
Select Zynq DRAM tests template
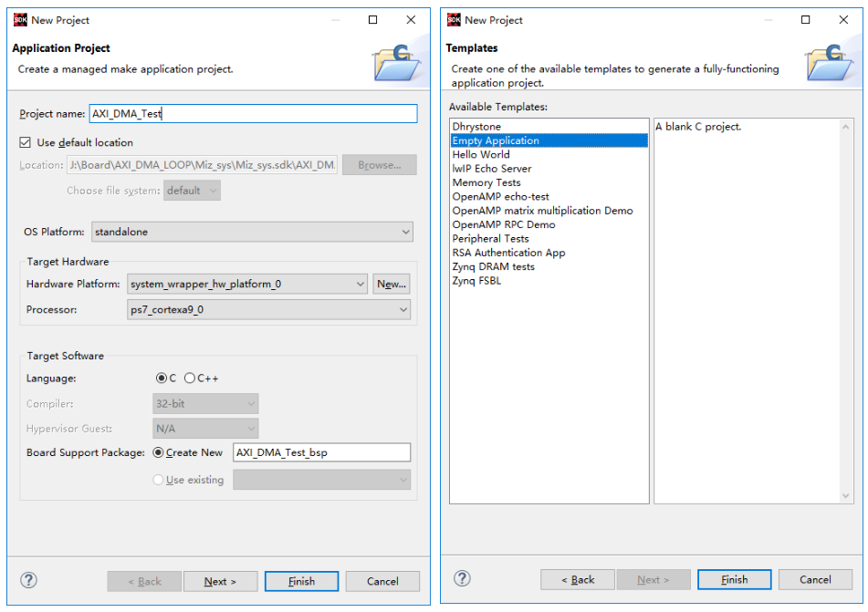pos(493,266)
